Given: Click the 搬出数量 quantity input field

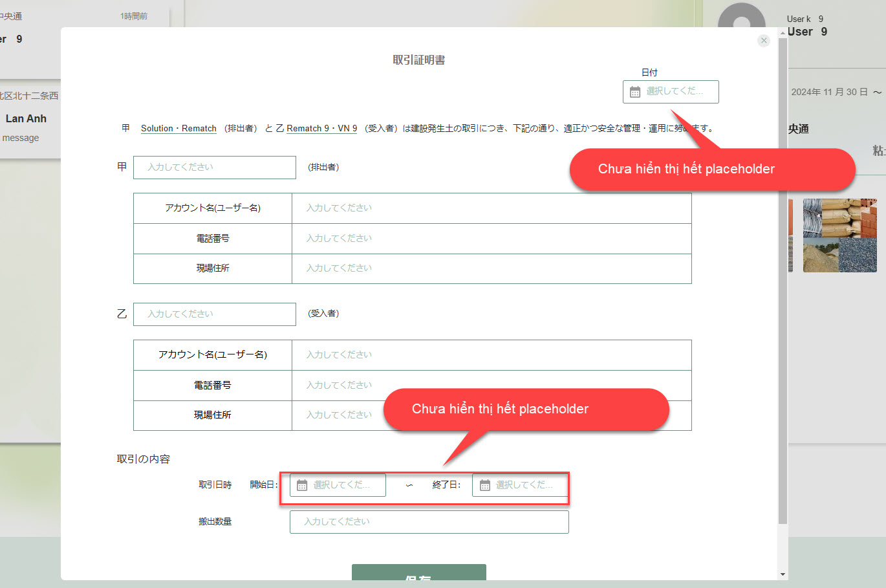Looking at the screenshot, I should point(429,522).
